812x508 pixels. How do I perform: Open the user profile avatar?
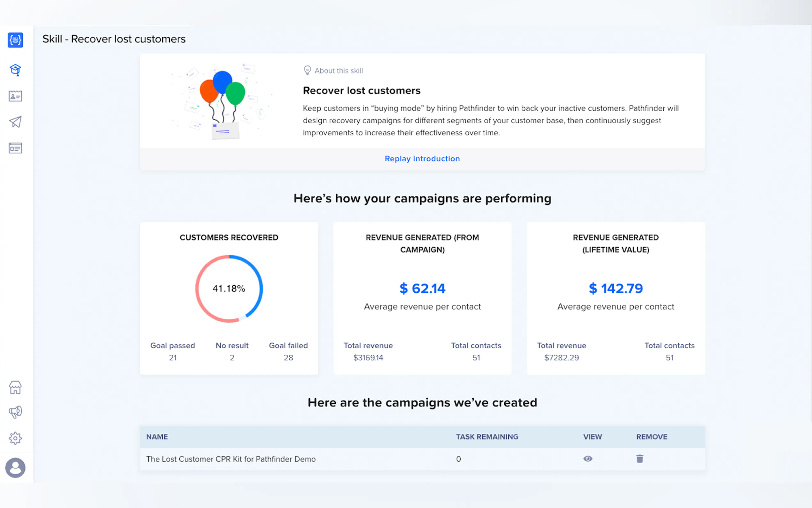point(15,467)
